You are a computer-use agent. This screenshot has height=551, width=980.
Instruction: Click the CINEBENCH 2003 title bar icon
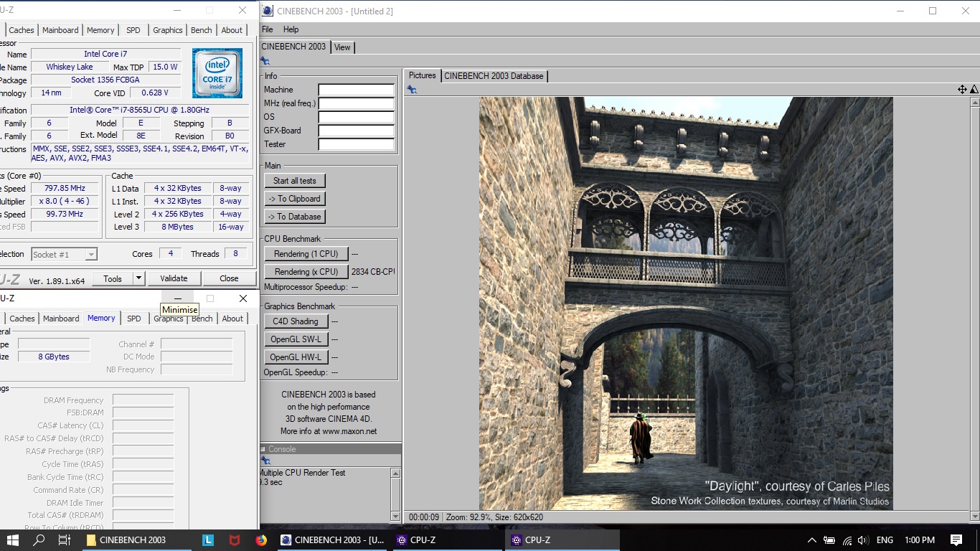pos(268,11)
